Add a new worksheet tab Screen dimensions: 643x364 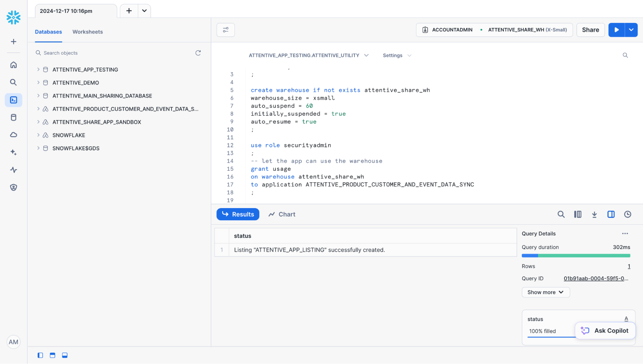click(129, 11)
